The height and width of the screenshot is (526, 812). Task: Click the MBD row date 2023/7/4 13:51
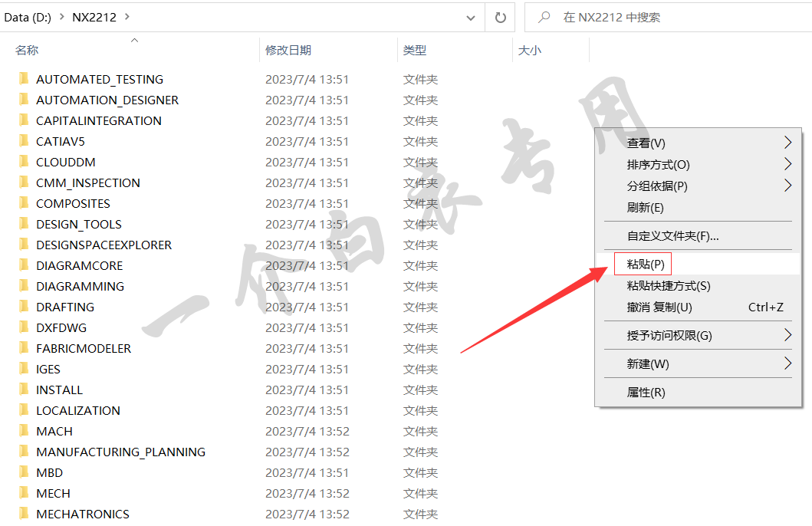(x=307, y=472)
